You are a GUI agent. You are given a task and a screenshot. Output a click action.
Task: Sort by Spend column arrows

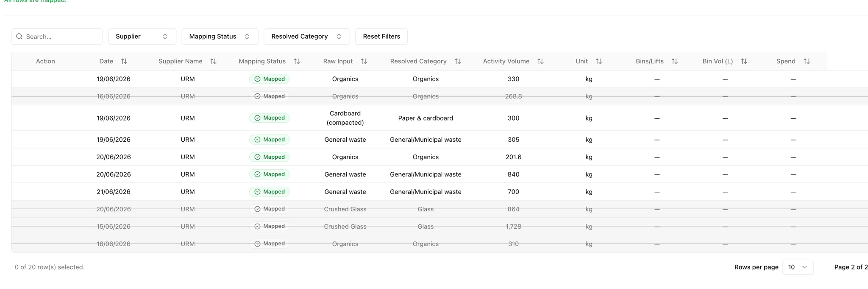pyautogui.click(x=807, y=61)
